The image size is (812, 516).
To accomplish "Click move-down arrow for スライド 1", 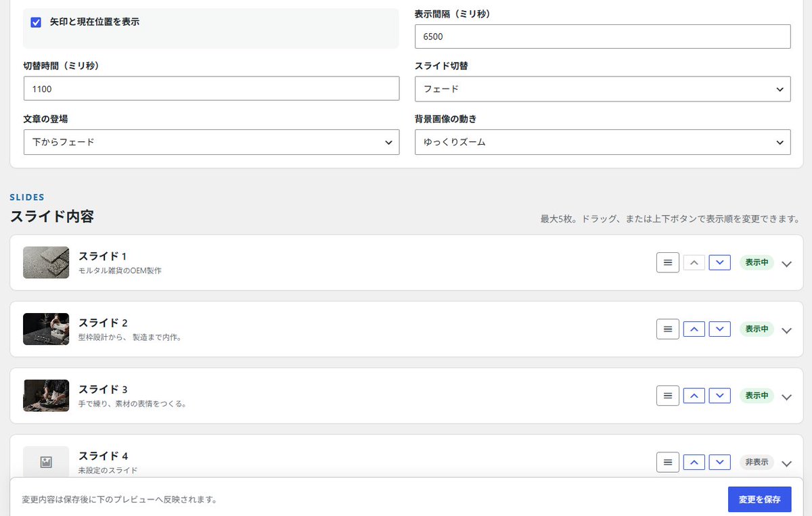I will (x=720, y=262).
